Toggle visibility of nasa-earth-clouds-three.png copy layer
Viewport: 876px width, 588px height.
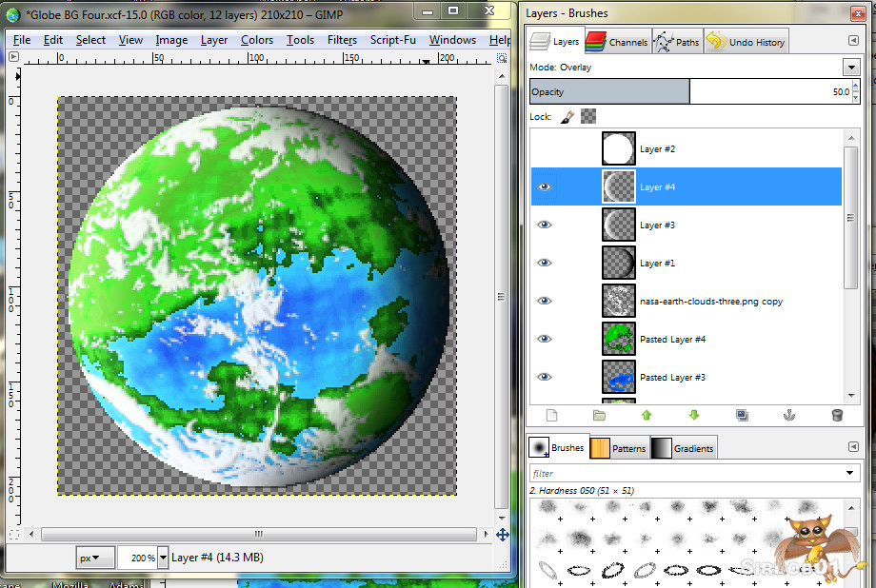[545, 301]
